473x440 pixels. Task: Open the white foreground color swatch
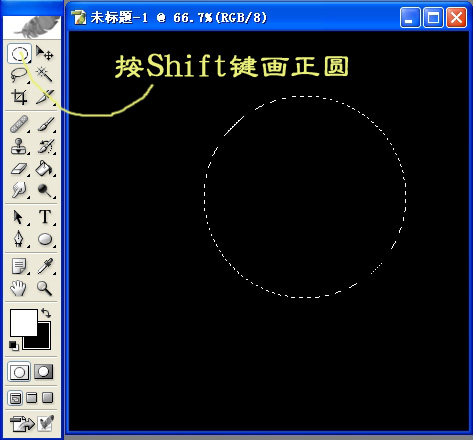pos(23,323)
